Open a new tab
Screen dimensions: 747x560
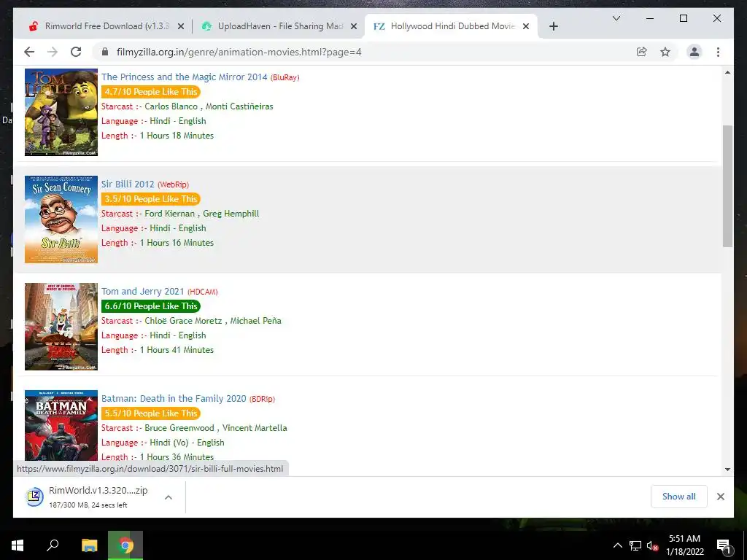[x=553, y=26]
